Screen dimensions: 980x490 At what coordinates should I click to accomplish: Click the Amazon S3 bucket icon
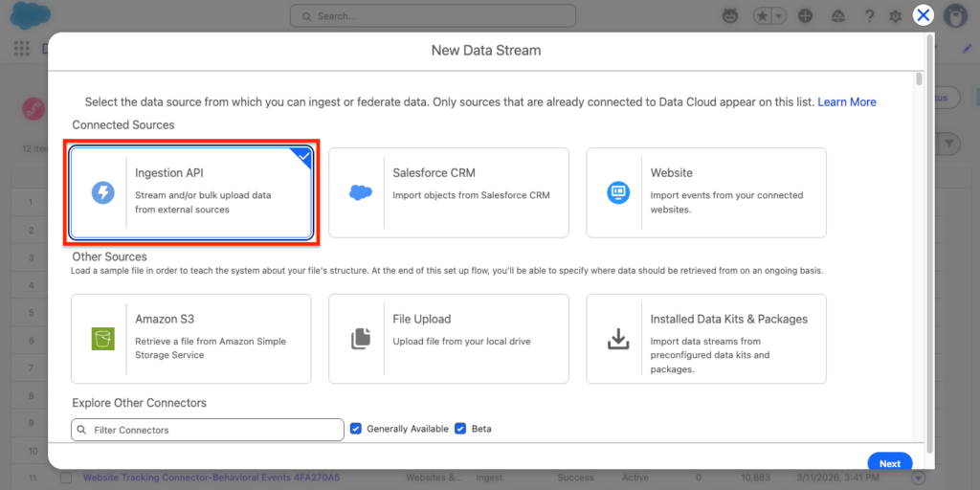102,339
